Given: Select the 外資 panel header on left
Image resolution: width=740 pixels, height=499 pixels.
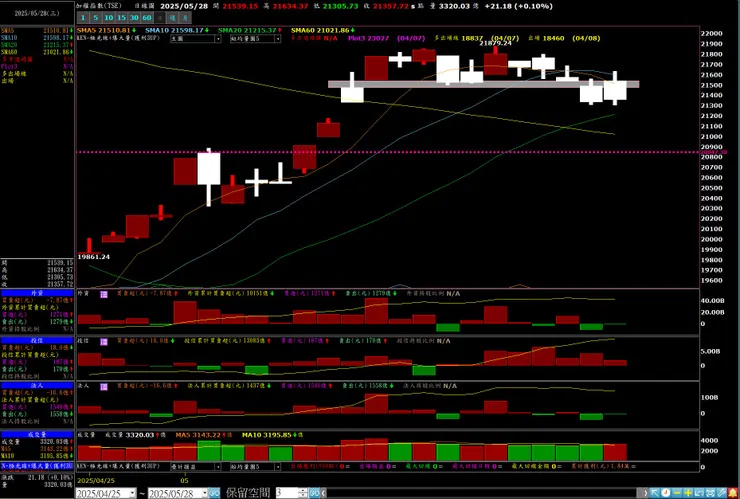Looking at the screenshot, I should tap(37, 293).
